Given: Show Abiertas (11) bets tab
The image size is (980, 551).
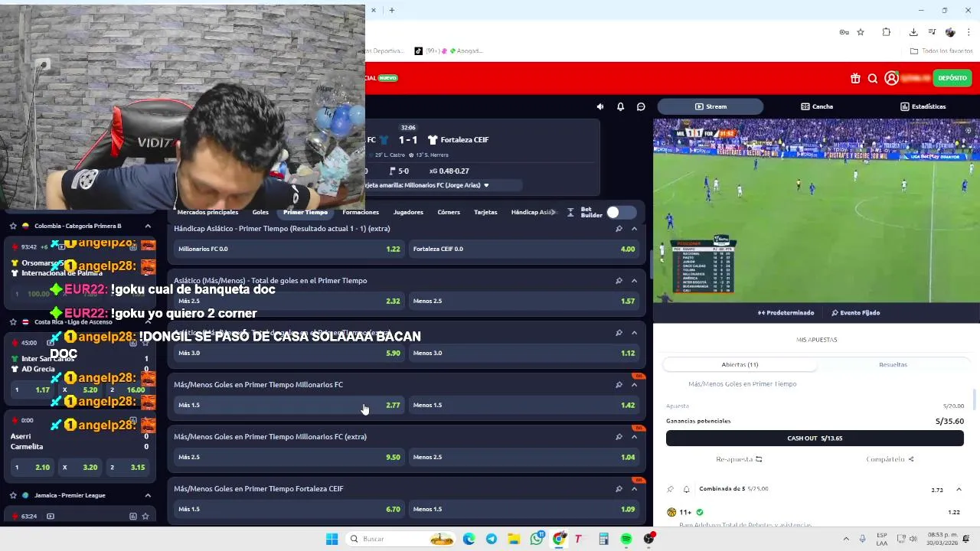Looking at the screenshot, I should point(740,364).
